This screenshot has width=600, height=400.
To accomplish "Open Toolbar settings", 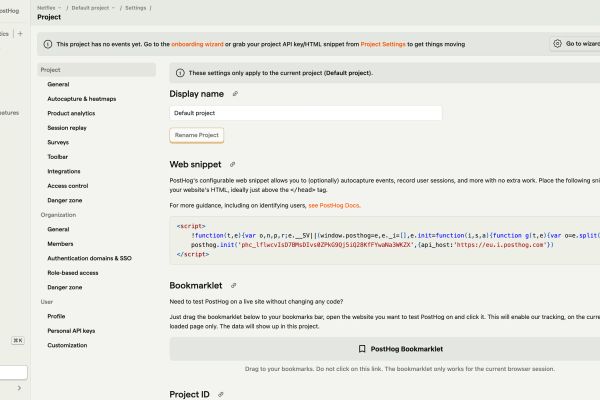I will point(57,157).
